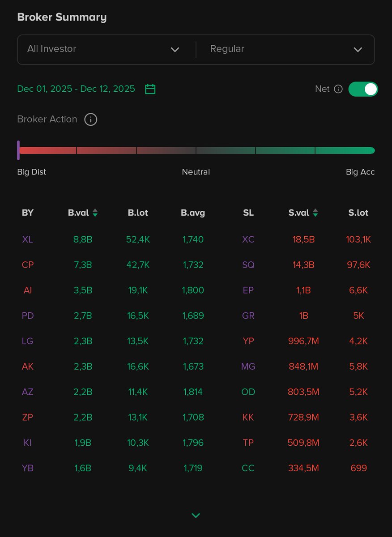The width and height of the screenshot is (392, 537).
Task: Click the SL column header
Action: [248, 213]
